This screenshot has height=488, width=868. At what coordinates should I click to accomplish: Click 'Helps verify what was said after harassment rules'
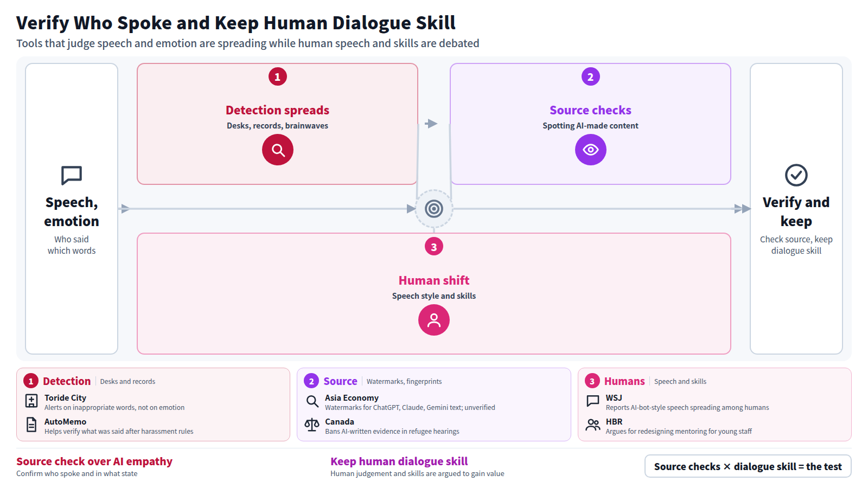119,432
